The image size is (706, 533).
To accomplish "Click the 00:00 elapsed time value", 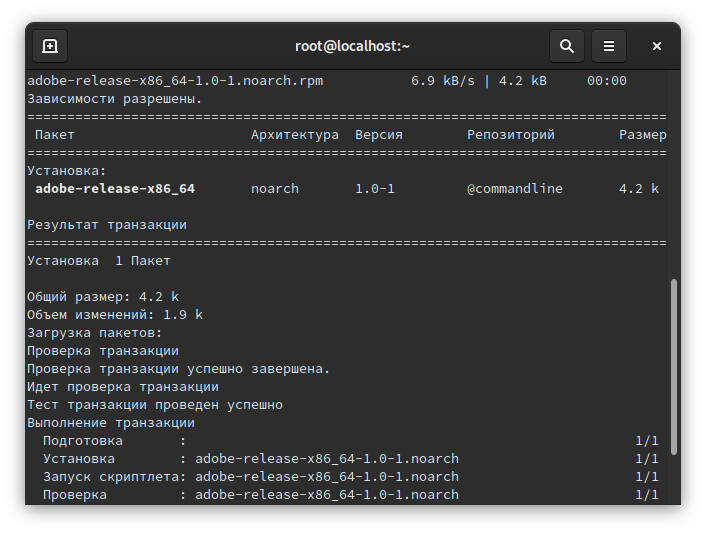I will pyautogui.click(x=606, y=81).
